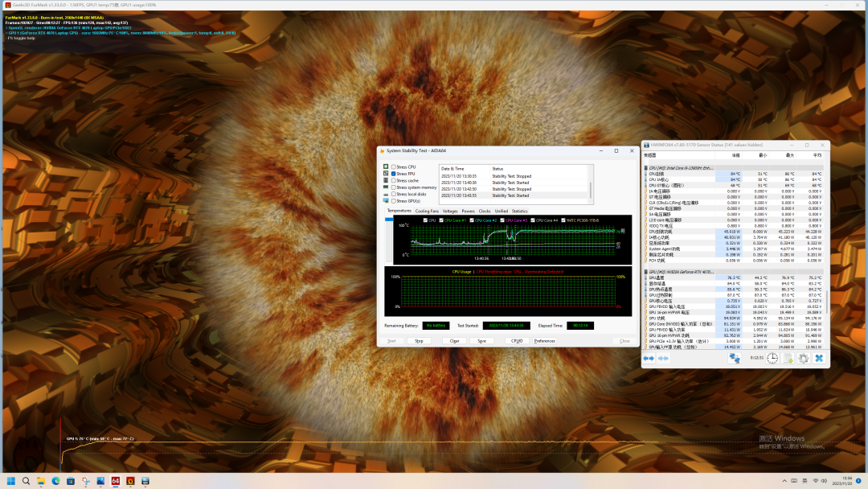Open Microsoft Edge from taskbar

(56, 481)
